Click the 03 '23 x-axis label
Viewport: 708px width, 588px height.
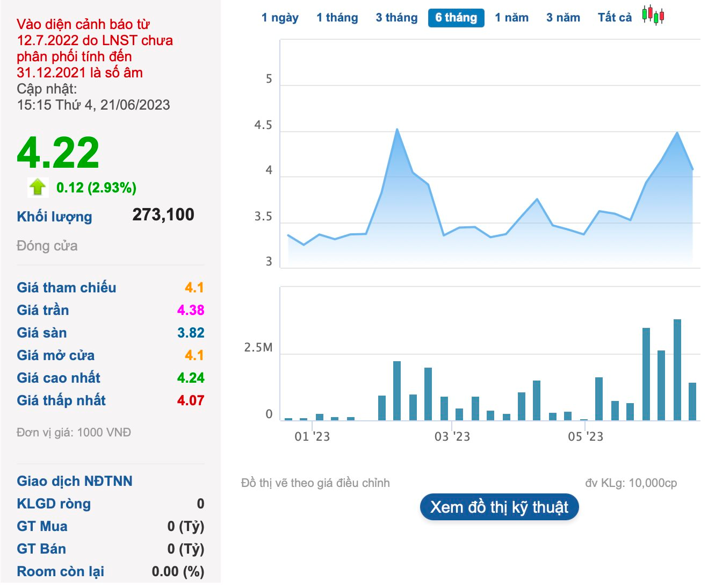(x=452, y=436)
